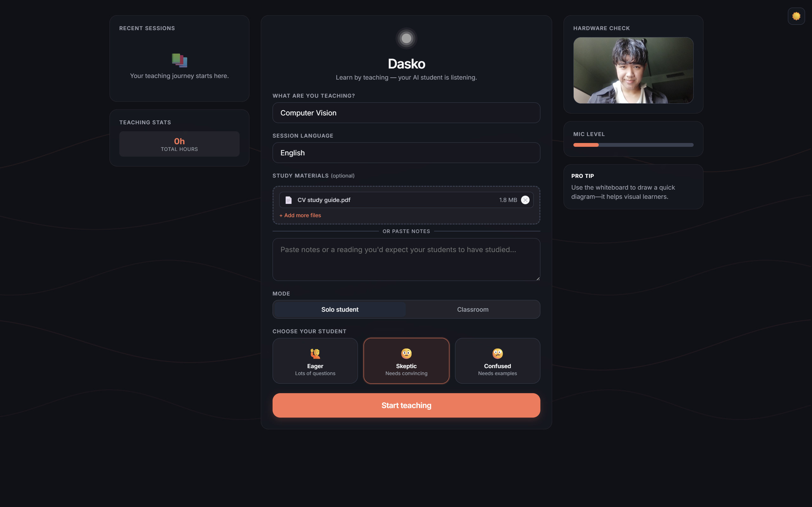Click into the paste notes textarea

[406, 259]
